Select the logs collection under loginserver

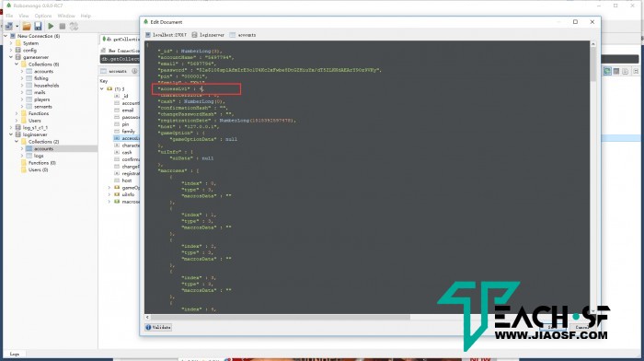[39, 156]
